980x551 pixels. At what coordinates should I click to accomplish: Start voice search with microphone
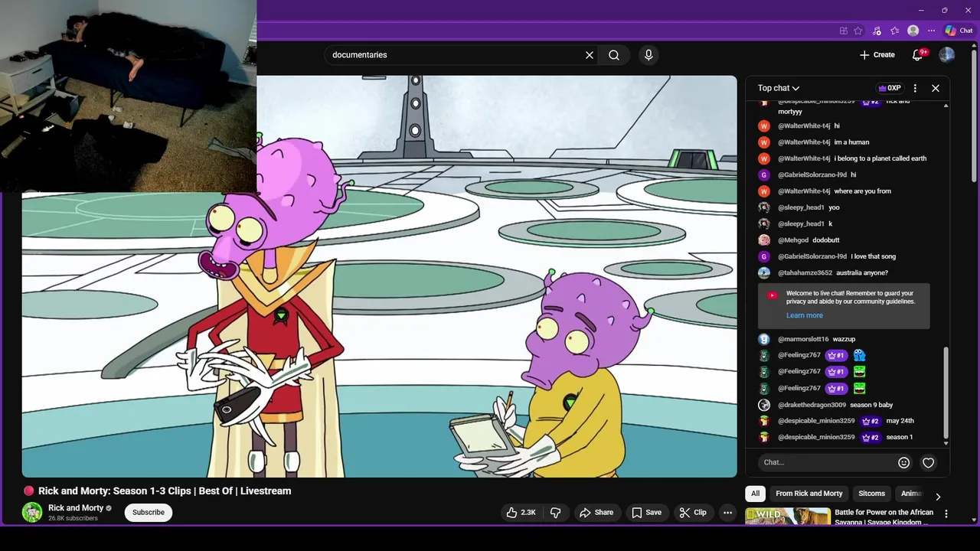[648, 55]
